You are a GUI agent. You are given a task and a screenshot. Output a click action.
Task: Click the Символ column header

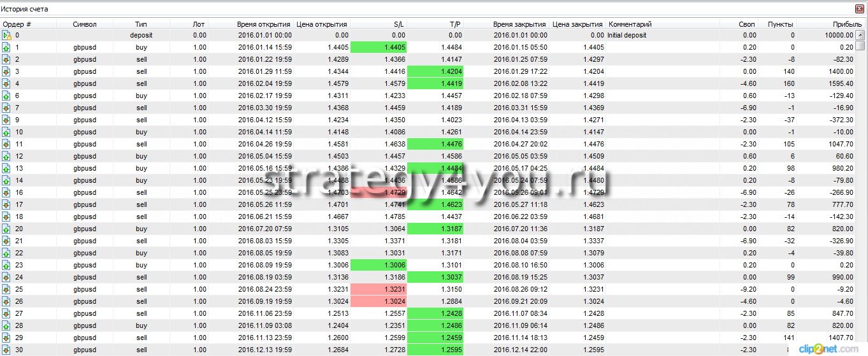pos(85,24)
